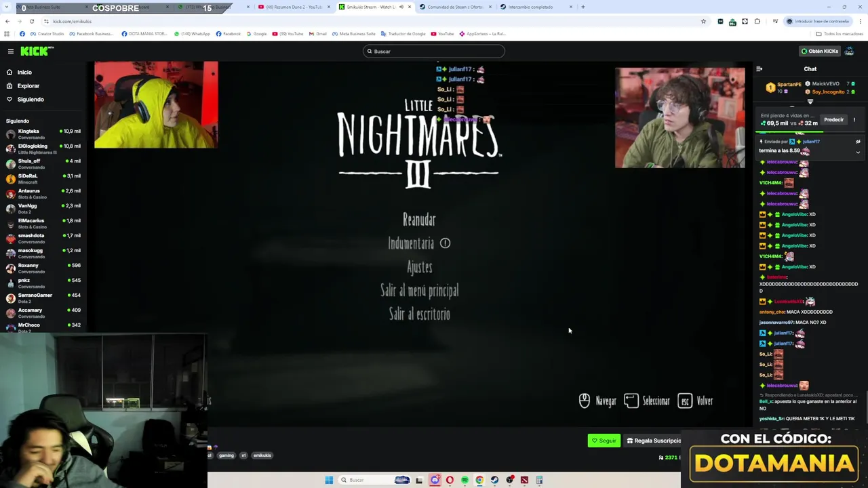
Task: Click Regala Suscripciones button
Action: (654, 441)
